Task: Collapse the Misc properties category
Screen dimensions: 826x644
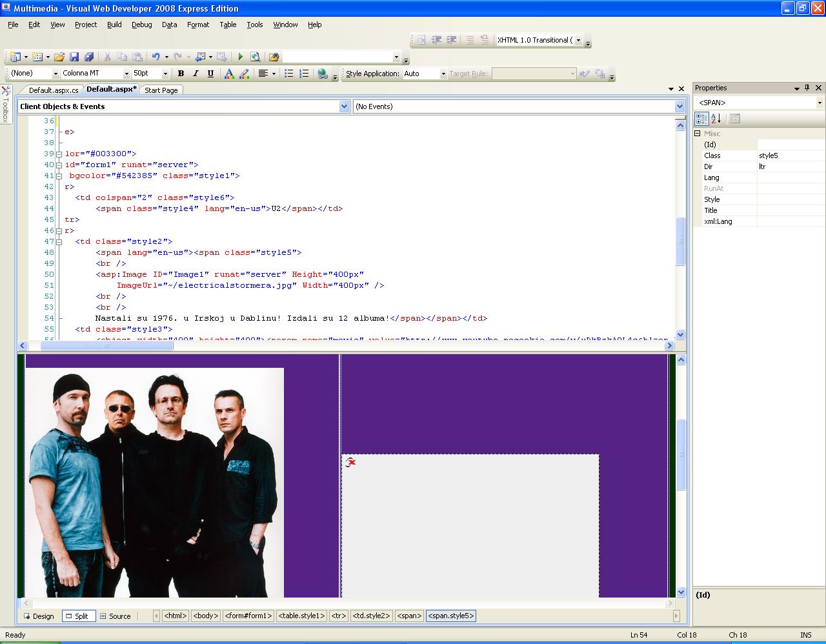Action: tap(698, 134)
